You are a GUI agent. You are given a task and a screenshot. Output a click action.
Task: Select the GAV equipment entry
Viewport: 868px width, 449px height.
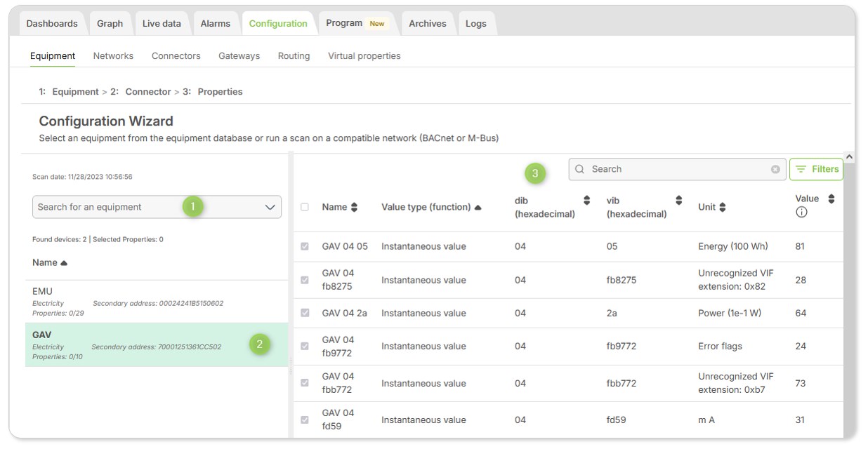tap(157, 345)
